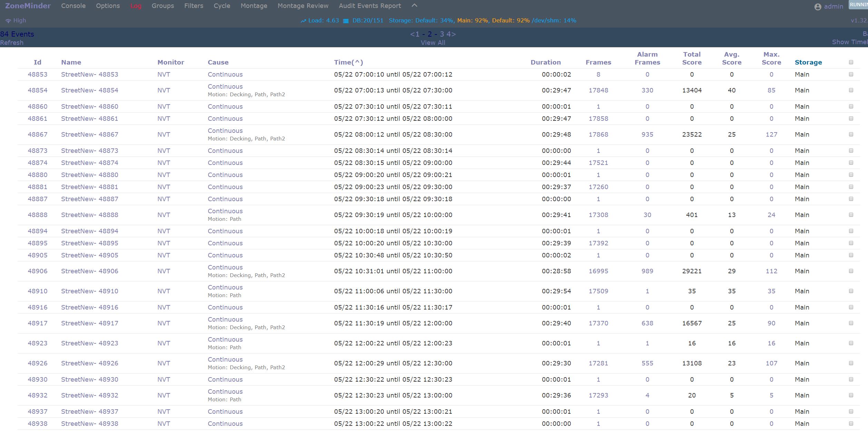868x431 pixels.
Task: Check the box for event 48938
Action: pos(851,424)
